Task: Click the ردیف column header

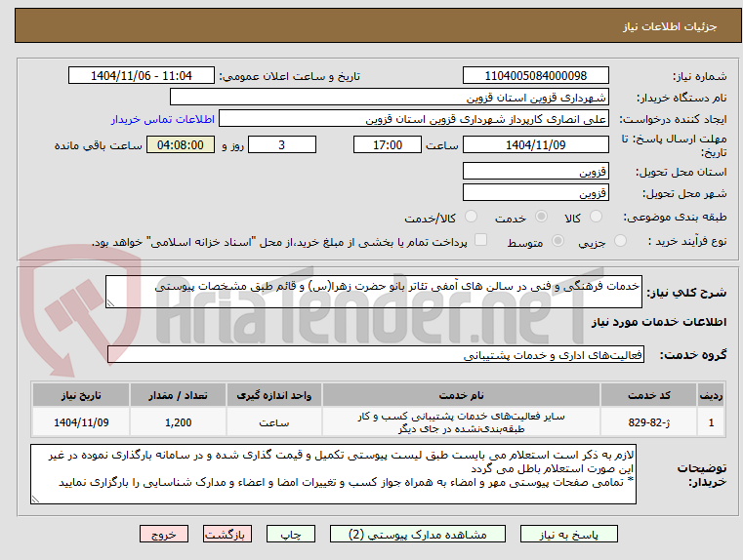Action: click(711, 395)
